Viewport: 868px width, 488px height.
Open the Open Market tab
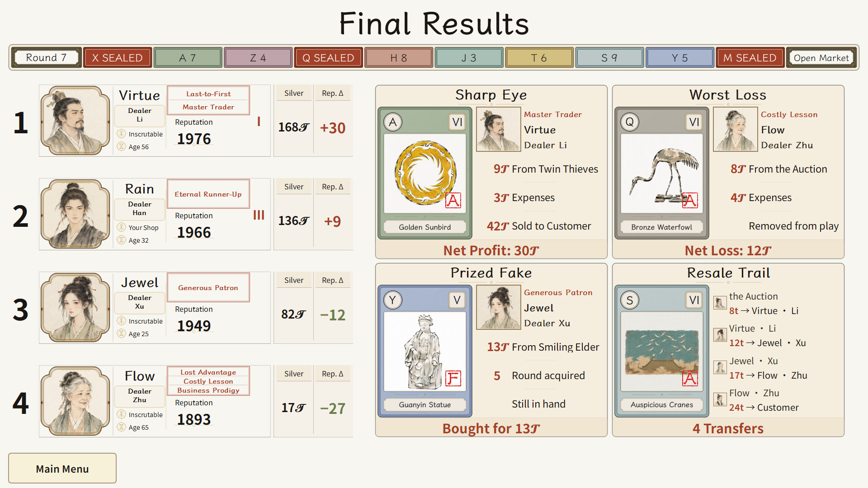point(821,58)
